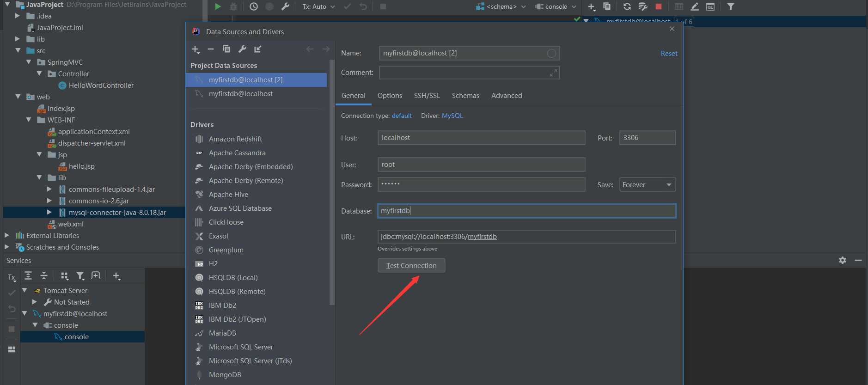Collapse all in Services toolbar
The height and width of the screenshot is (385, 868).
coord(44,276)
